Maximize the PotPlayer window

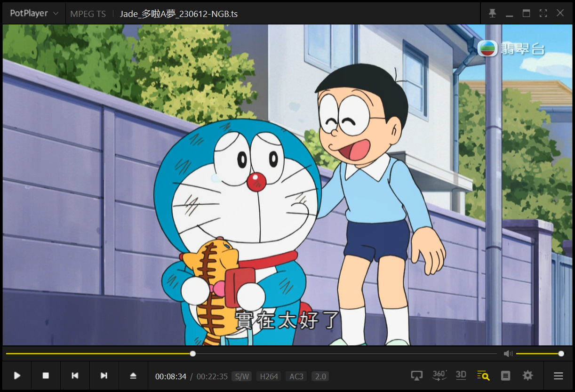coord(526,13)
